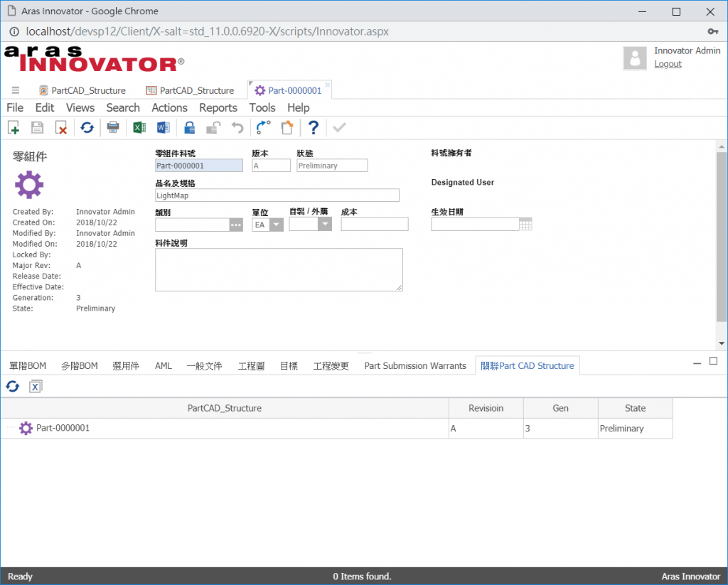Viewport: 728px width, 585px height.
Task: Open the Help question mark icon
Action: point(314,127)
